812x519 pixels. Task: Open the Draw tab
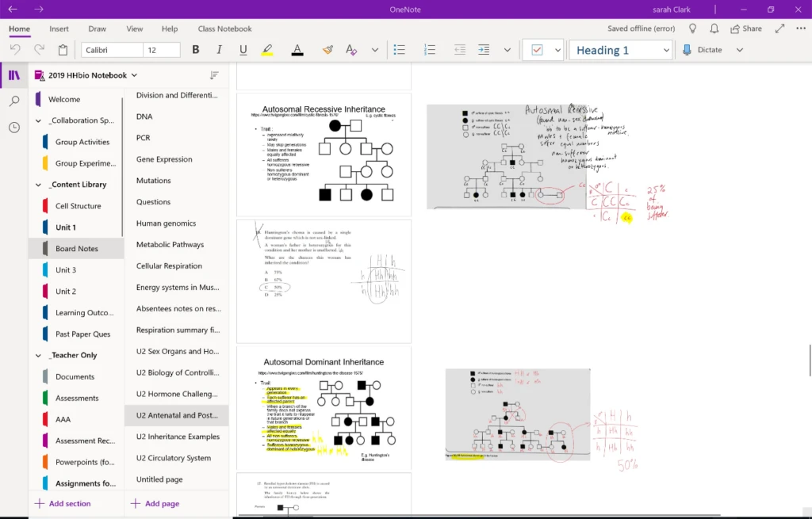click(97, 29)
